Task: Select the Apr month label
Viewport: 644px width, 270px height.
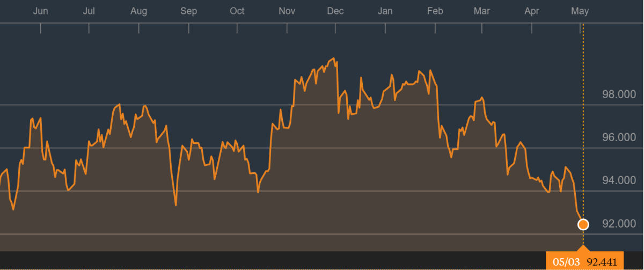Action: [532, 11]
